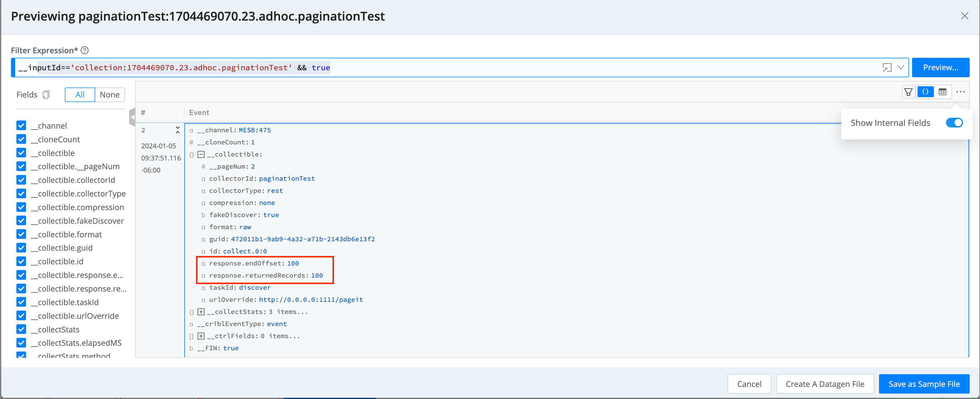
Task: Uncheck the __channel field checkbox
Action: pyautogui.click(x=21, y=125)
